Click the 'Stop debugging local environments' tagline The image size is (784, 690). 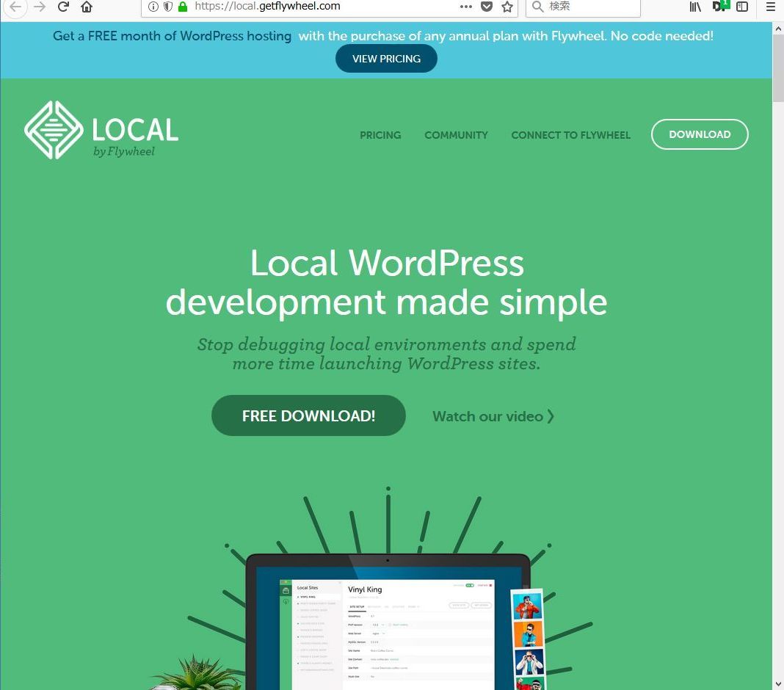387,354
